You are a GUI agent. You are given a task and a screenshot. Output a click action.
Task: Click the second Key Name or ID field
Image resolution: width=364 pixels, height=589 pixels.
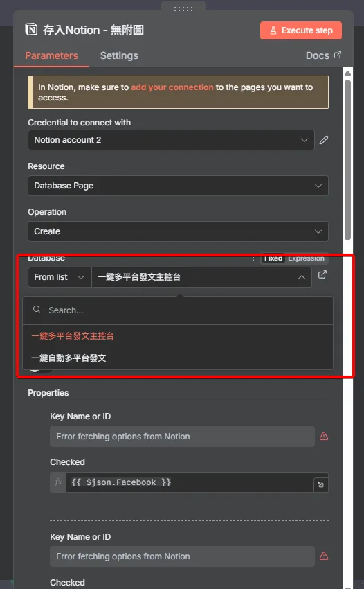(x=182, y=556)
